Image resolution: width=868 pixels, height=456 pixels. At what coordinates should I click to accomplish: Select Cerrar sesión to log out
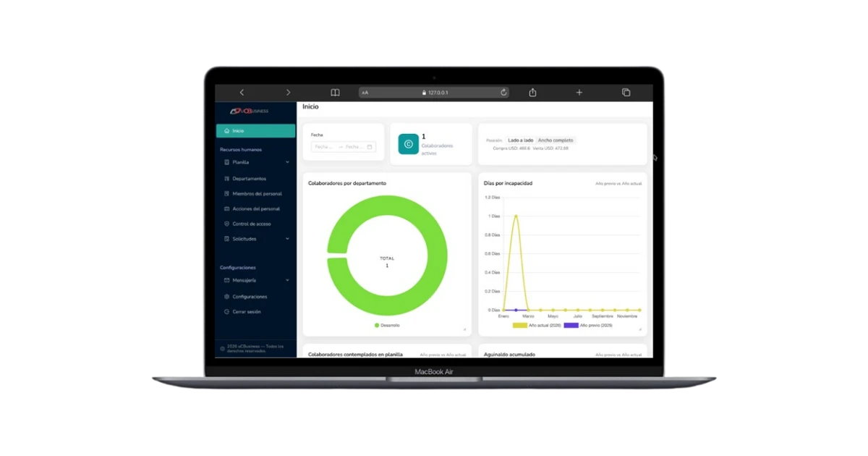point(255,312)
